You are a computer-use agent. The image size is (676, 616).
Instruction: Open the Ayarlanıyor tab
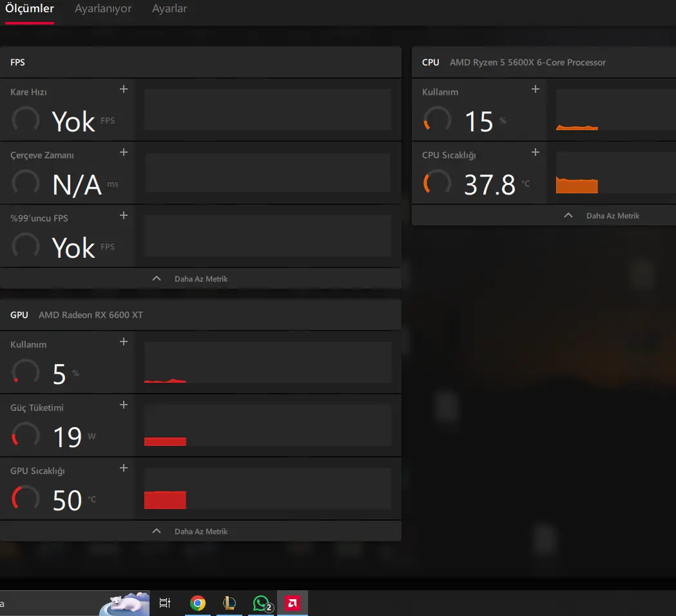coord(103,8)
